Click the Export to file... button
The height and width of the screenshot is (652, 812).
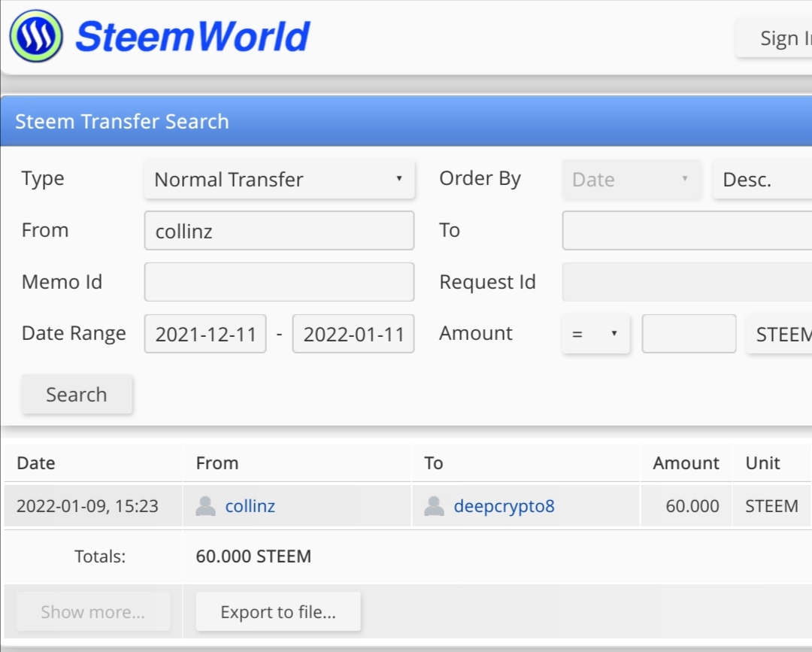[x=278, y=611]
